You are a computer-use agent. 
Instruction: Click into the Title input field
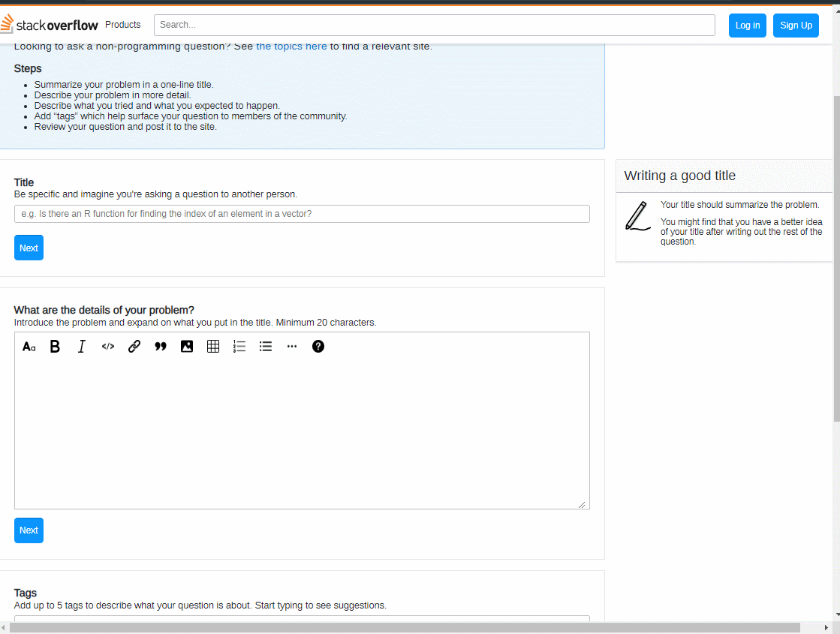coord(302,214)
